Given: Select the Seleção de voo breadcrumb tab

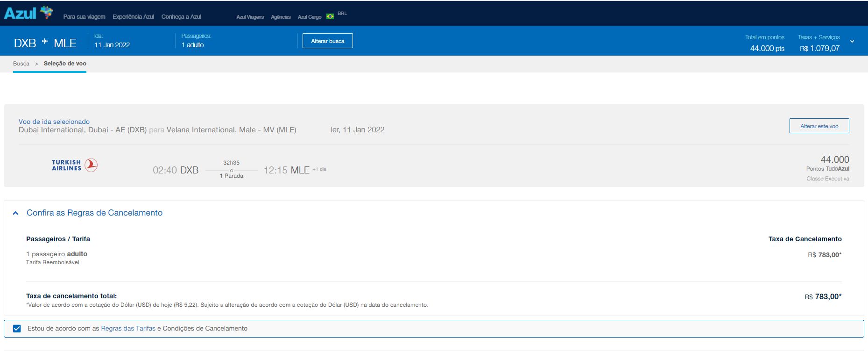Looking at the screenshot, I should click(x=65, y=64).
